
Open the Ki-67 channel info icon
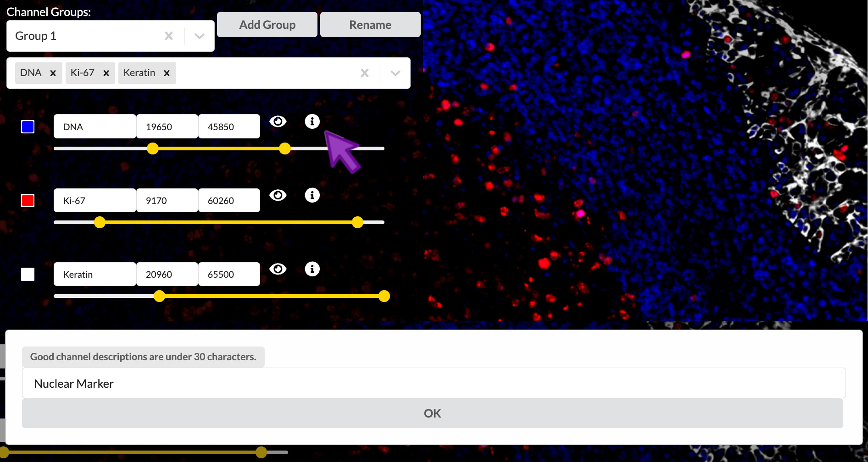click(x=312, y=195)
